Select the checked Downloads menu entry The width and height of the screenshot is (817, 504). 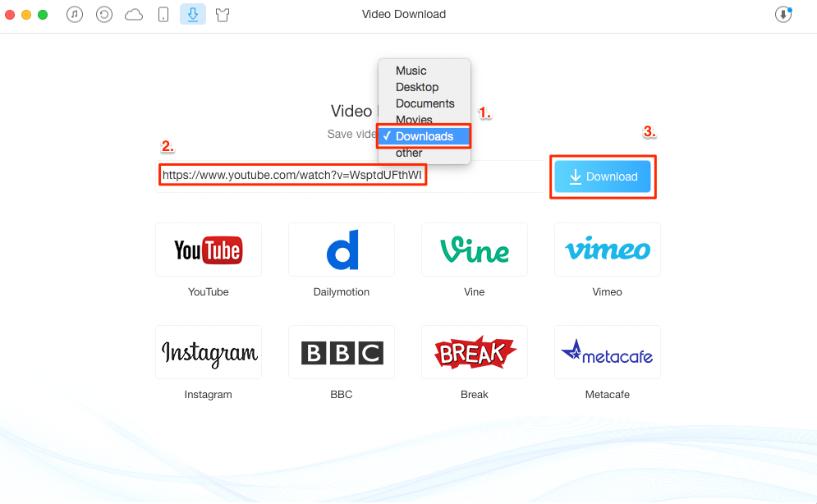click(x=425, y=136)
